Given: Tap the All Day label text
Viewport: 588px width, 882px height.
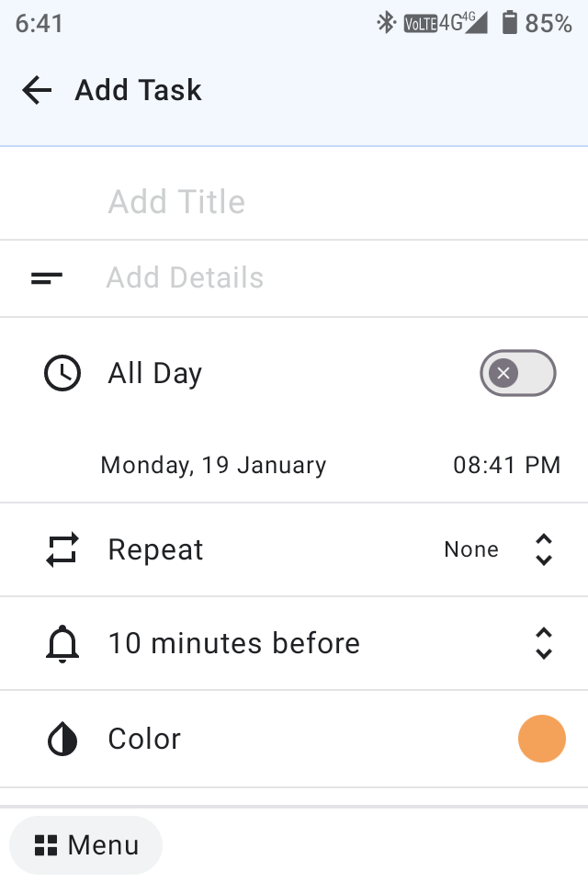Looking at the screenshot, I should coord(155,374).
